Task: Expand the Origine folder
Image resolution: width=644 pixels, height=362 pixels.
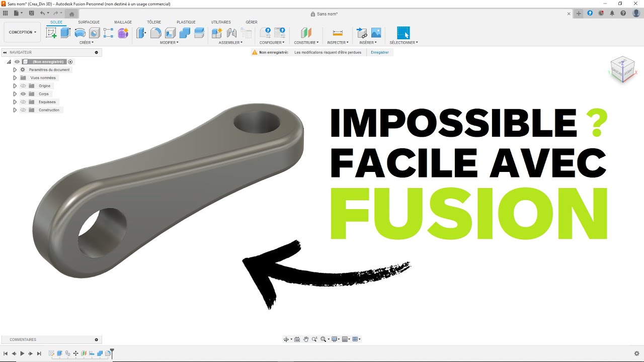Action: pos(15,86)
